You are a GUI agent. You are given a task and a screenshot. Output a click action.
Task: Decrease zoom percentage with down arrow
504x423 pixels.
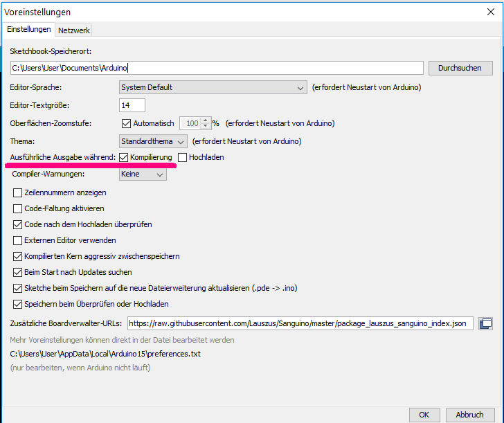tap(206, 126)
